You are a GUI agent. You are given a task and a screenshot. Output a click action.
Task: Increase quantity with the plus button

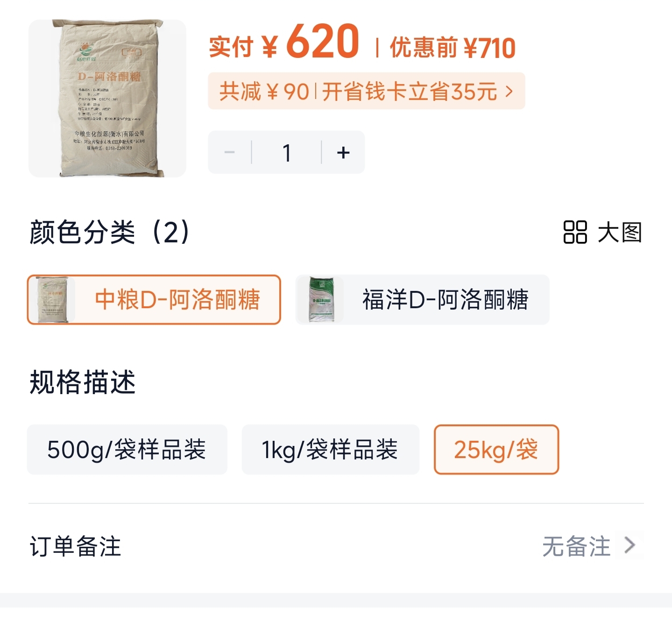[x=343, y=152]
